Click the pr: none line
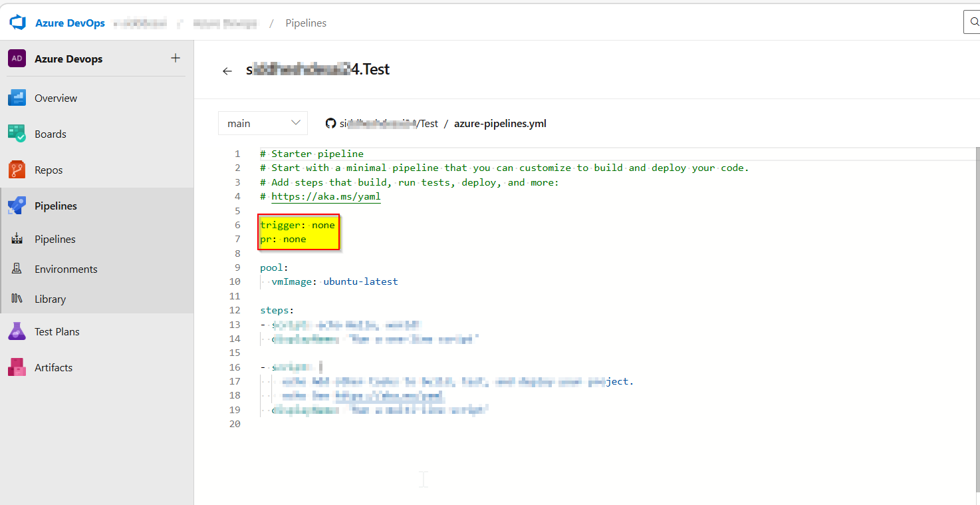This screenshot has width=980, height=505. coord(283,239)
